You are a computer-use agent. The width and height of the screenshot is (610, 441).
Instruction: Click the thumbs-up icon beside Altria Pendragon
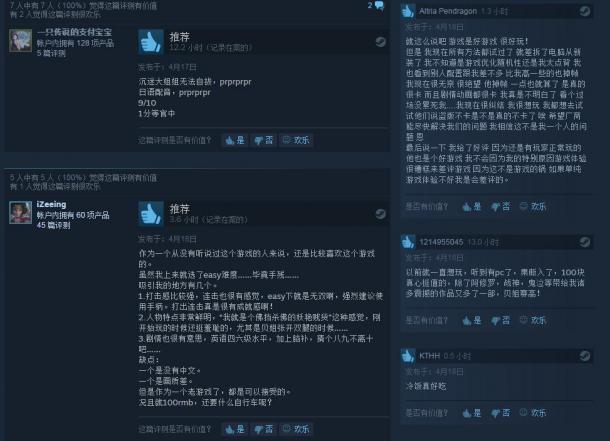click(x=408, y=11)
